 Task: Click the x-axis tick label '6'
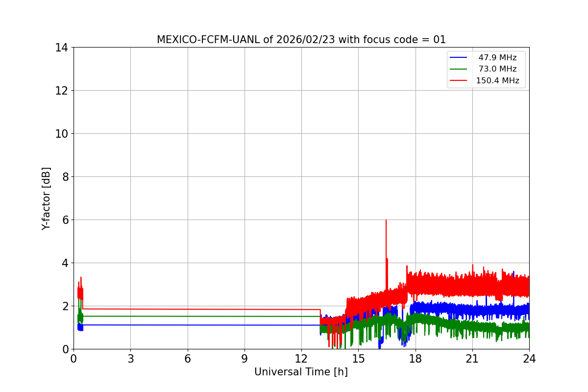point(188,359)
